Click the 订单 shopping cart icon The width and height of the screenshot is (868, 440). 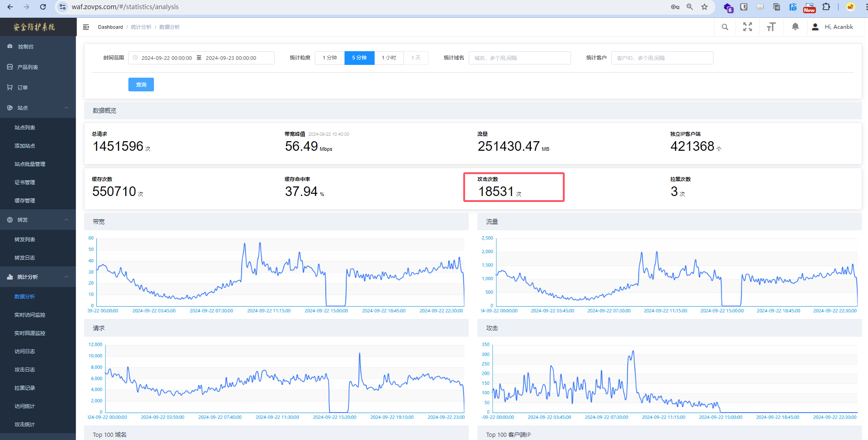pos(10,87)
